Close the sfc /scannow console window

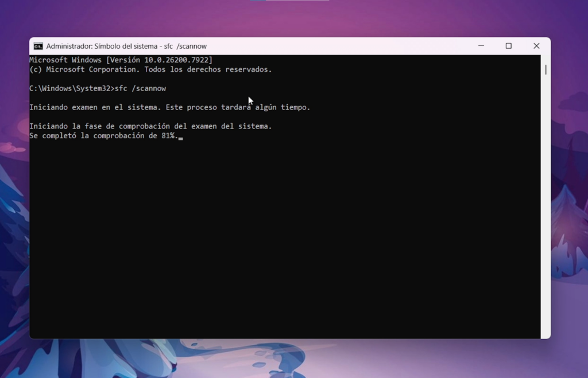(536, 46)
